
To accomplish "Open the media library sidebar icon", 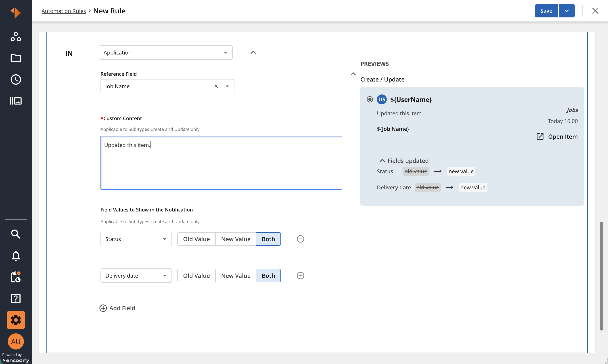I will (16, 101).
